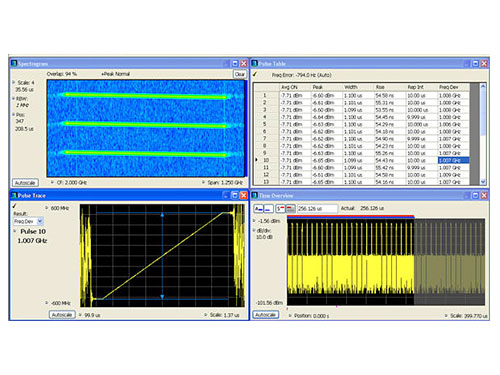The width and height of the screenshot is (500, 375).
Task: Click Autoscale in Time Overview panel
Action: coord(266,315)
